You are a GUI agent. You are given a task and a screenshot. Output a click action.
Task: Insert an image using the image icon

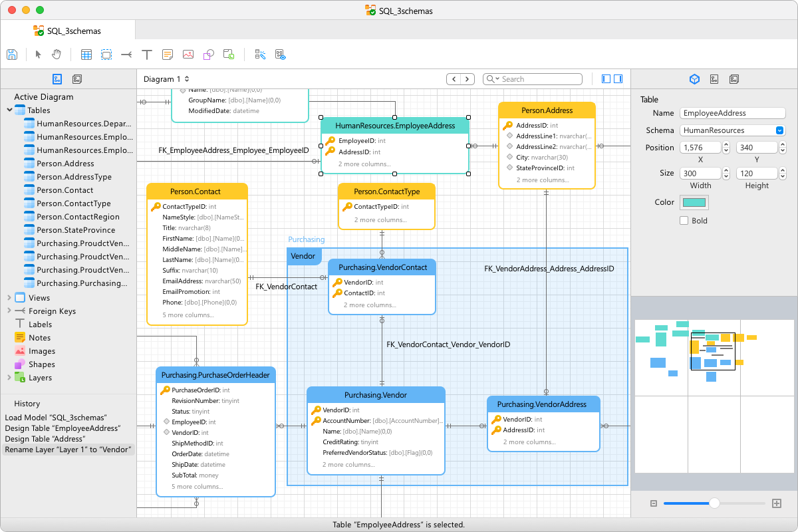click(x=188, y=54)
